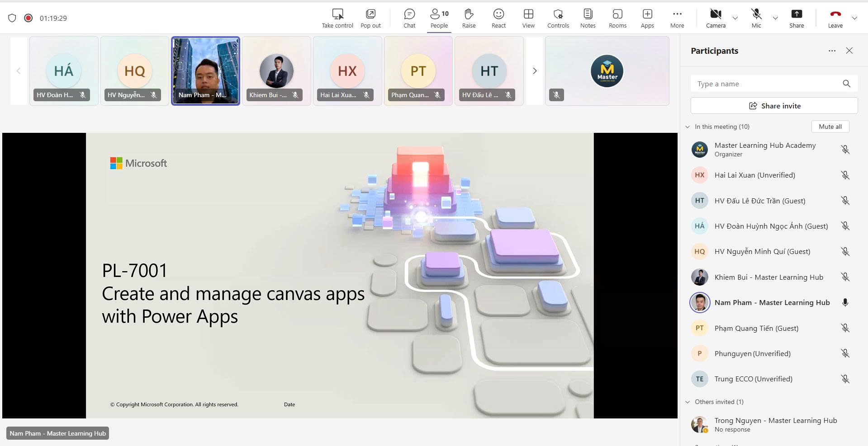This screenshot has height=446, width=868.
Task: Open the More options menu
Action: (677, 18)
